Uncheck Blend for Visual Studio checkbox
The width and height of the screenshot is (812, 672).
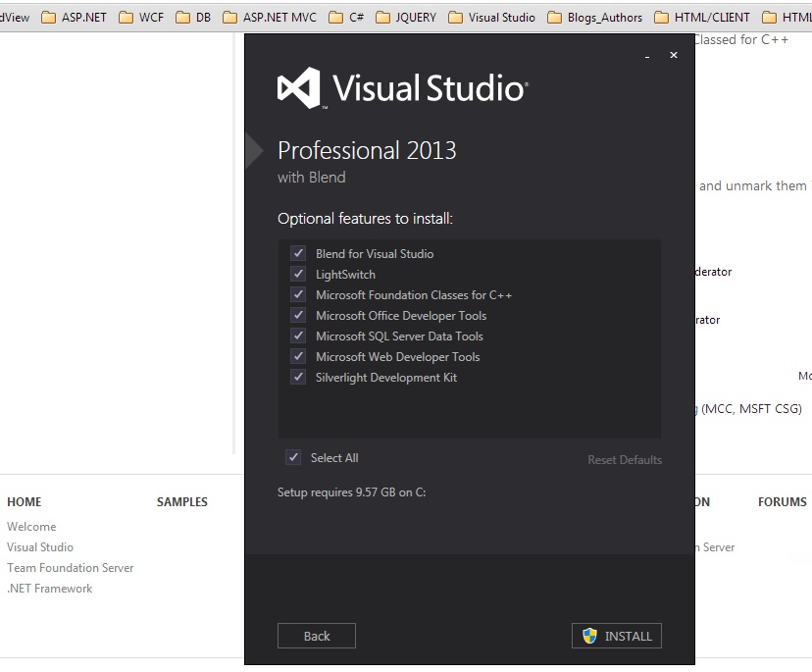click(298, 253)
